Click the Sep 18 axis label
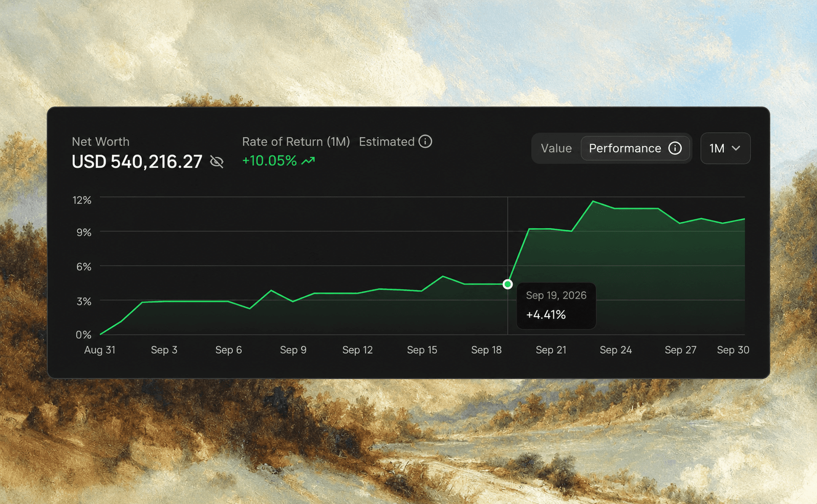The width and height of the screenshot is (817, 504). tap(487, 350)
